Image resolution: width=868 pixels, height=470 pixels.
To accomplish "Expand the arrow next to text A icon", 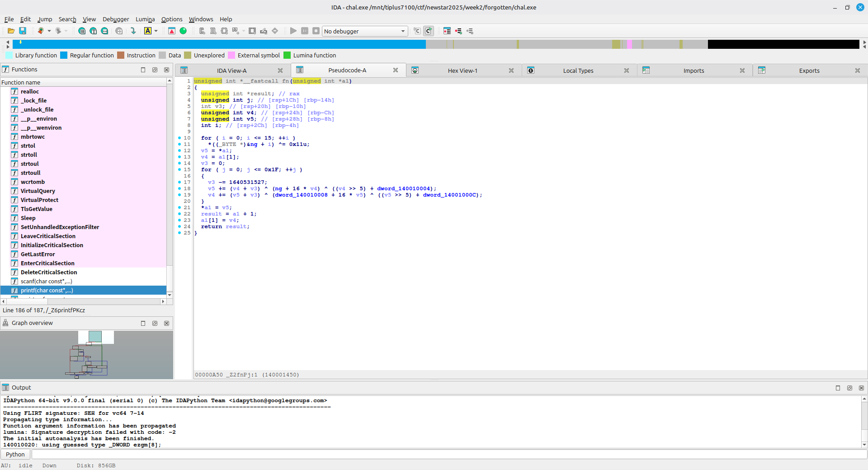I will (x=156, y=31).
